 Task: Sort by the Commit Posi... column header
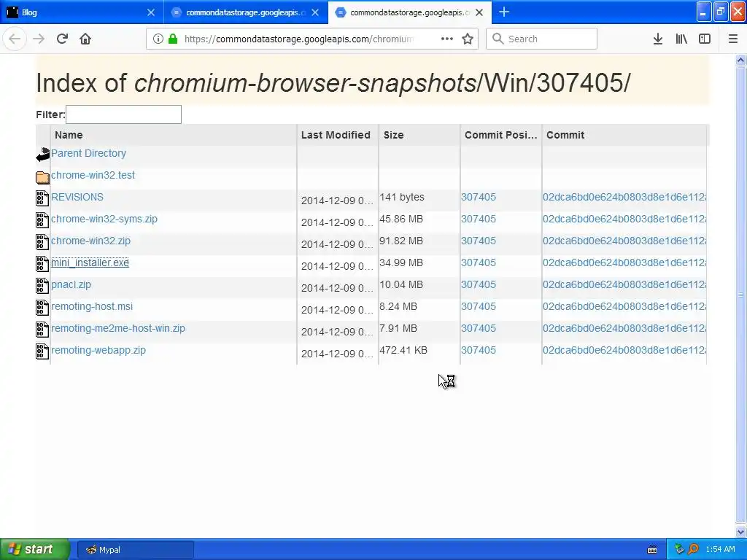point(500,135)
